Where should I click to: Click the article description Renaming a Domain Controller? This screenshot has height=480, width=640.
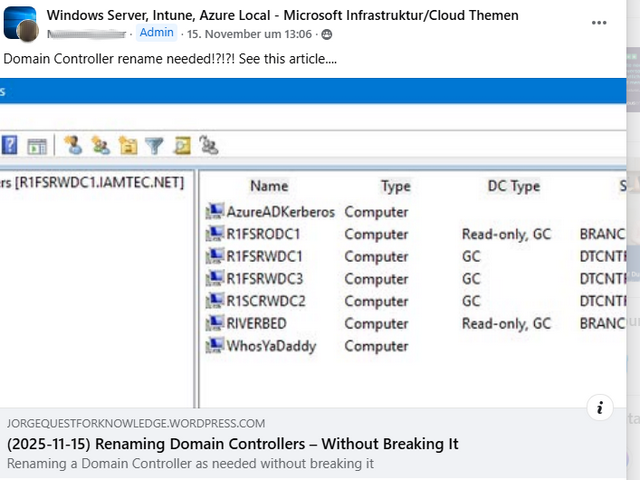point(190,464)
